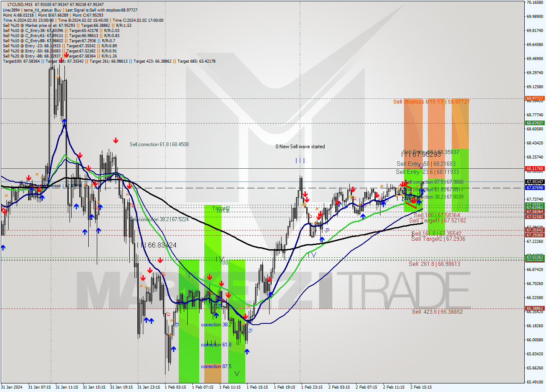Image resolution: width=546 pixels, height=392 pixels.
Task: Click the blue 'correction 38.2' label
Action: [216, 325]
